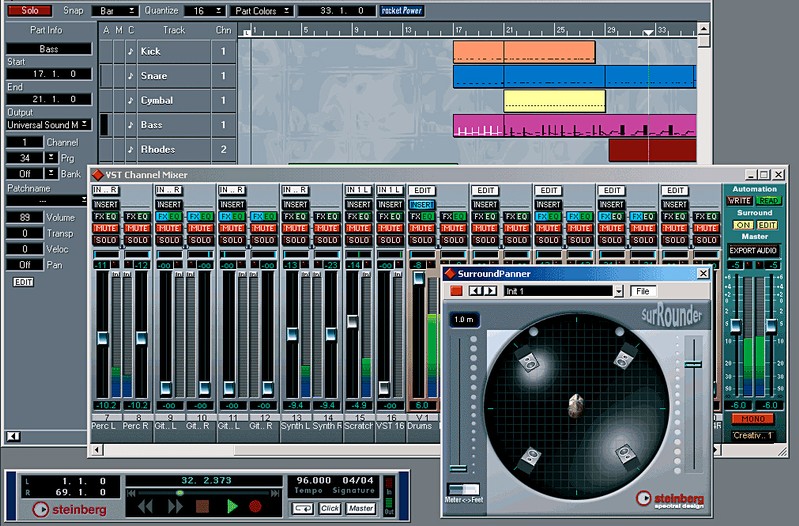
Task: Click the inspector collapse arrow at bottom-left
Action: coord(13,436)
